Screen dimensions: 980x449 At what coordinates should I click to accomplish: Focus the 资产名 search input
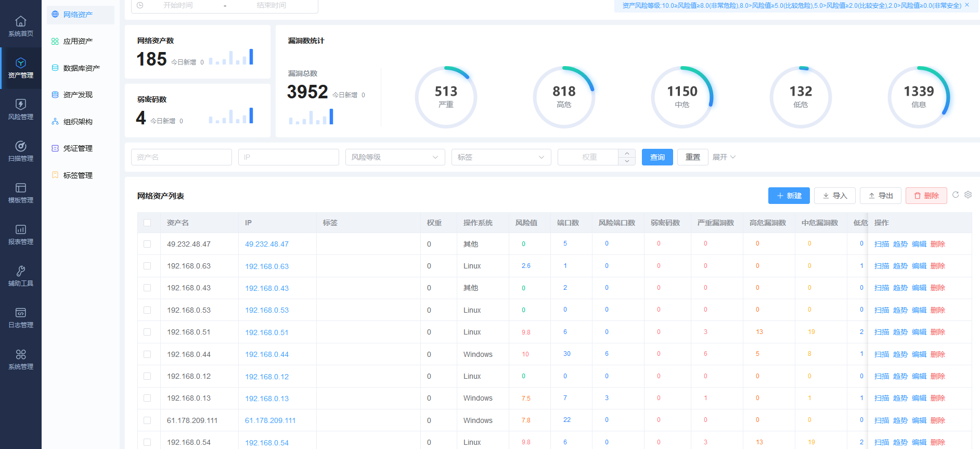click(x=182, y=157)
